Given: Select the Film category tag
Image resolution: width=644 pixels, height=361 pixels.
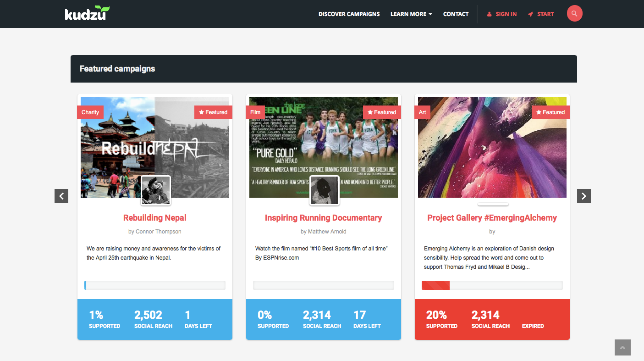Looking at the screenshot, I should click(255, 112).
